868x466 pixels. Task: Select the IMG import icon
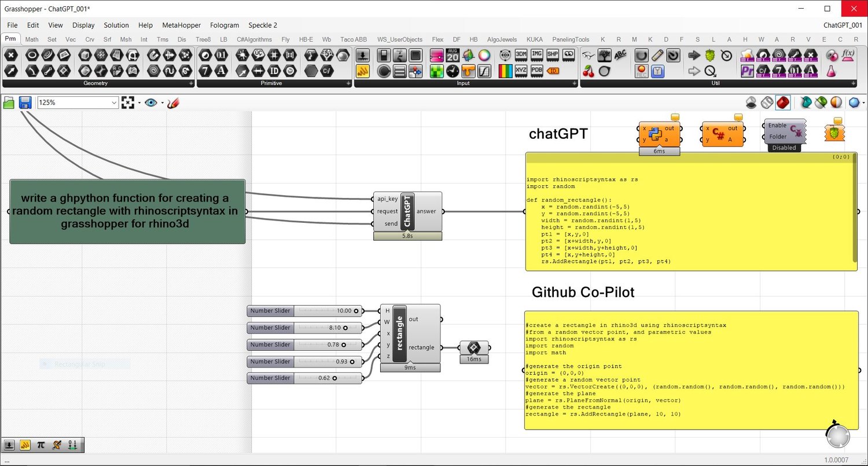pos(537,54)
